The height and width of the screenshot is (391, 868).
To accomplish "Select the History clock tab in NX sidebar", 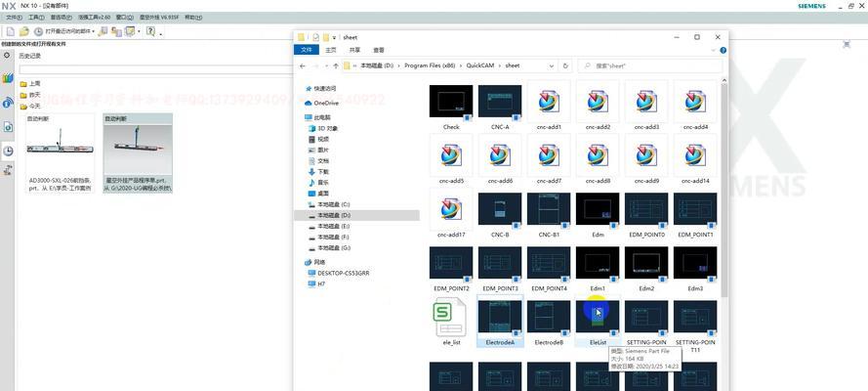I will click(x=8, y=151).
